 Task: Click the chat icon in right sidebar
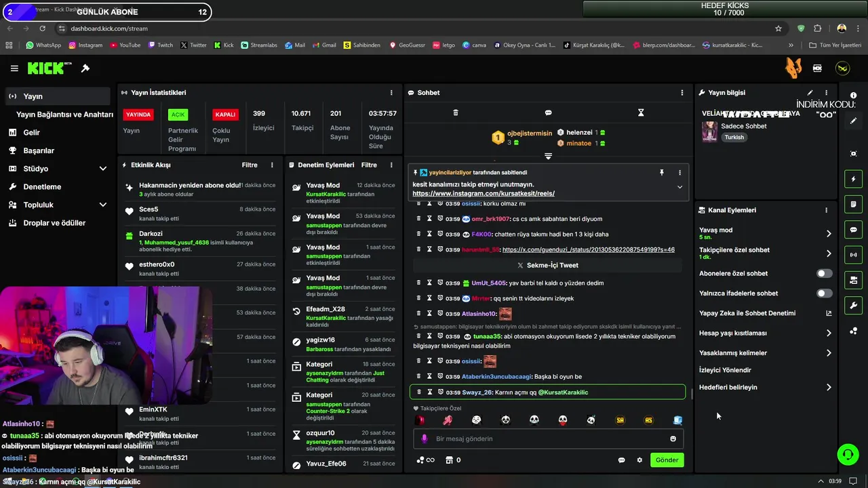854,230
